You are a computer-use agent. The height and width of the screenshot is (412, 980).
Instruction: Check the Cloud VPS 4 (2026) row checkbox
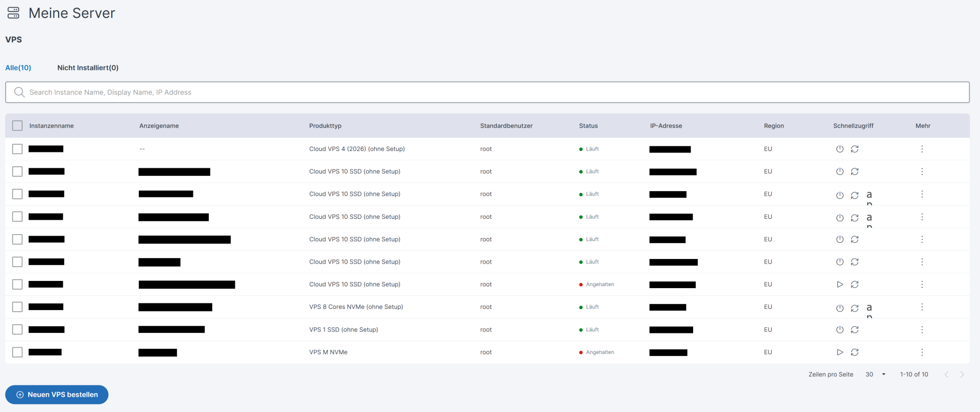click(17, 149)
